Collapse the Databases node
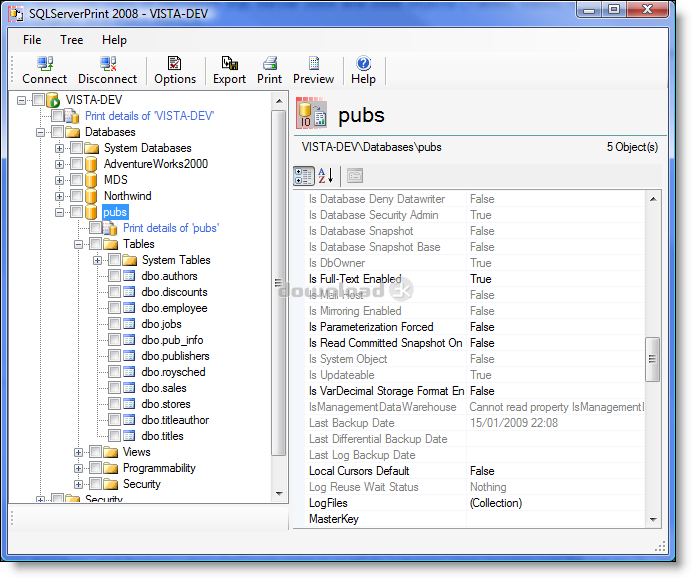 click(40, 132)
